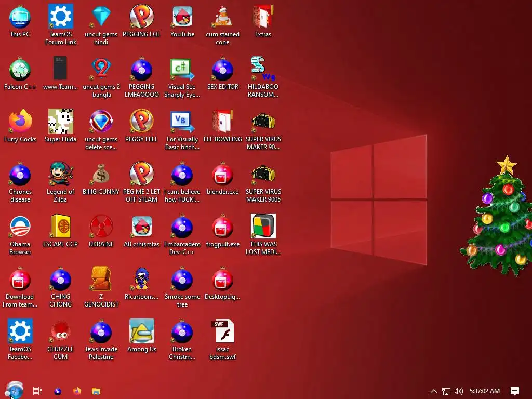This screenshot has height=399, width=532.
Task: Open the Ricartoons... character icon
Action: 141,284
